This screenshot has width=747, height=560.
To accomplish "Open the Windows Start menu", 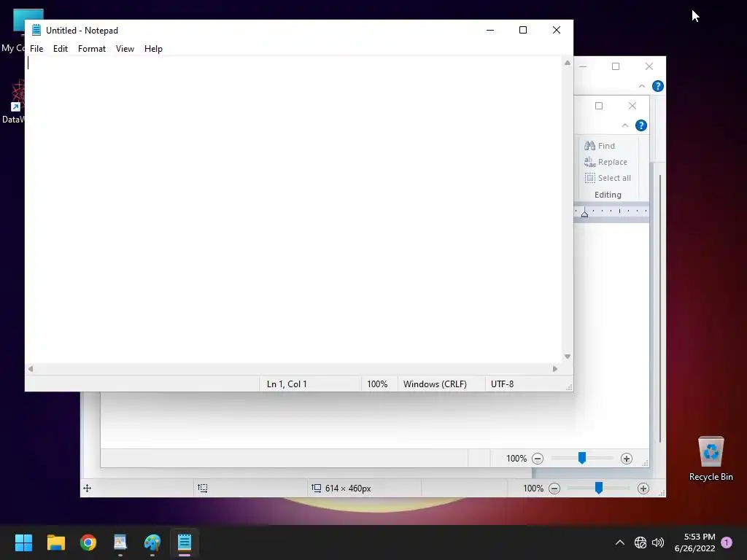I will [23, 542].
